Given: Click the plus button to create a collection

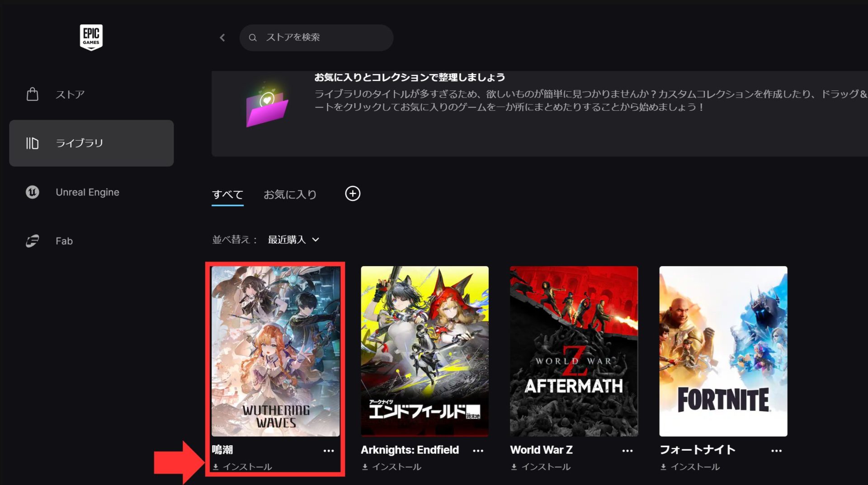Looking at the screenshot, I should [353, 193].
